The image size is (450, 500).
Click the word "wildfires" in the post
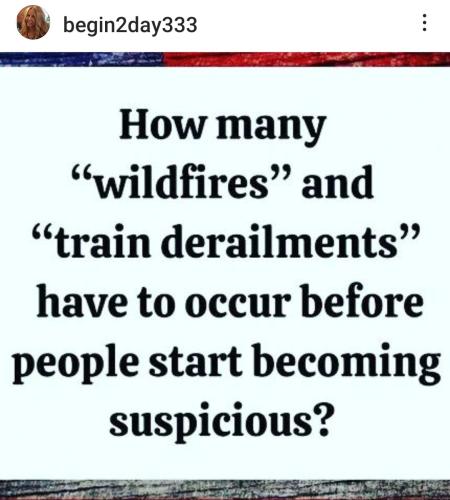coord(181,183)
